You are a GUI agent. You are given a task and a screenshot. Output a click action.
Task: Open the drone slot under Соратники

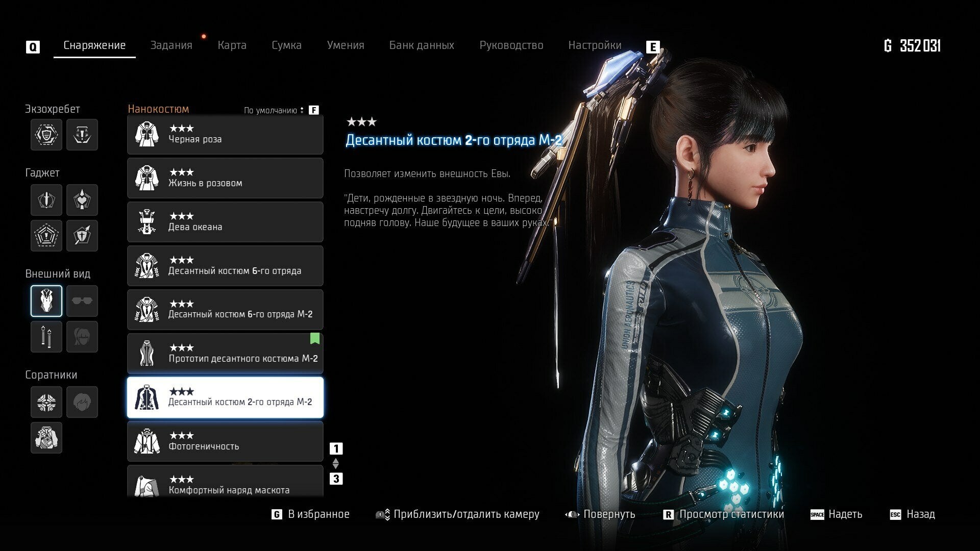(46, 402)
